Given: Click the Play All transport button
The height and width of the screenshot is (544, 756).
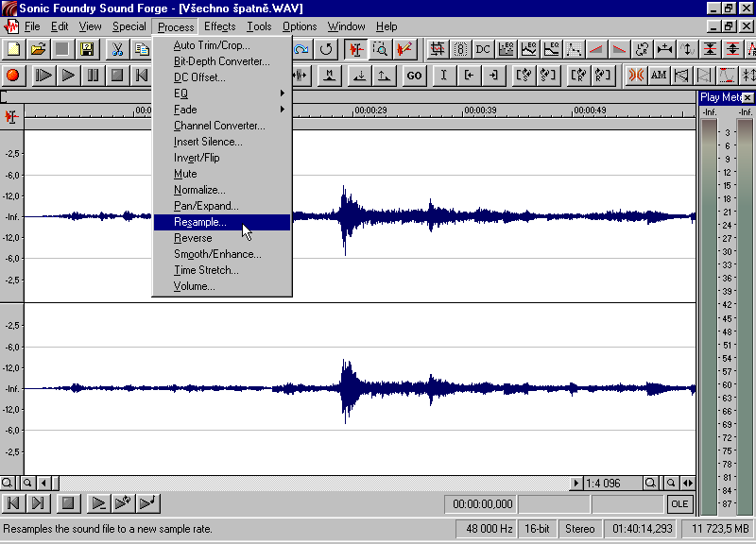Looking at the screenshot, I should 43,76.
